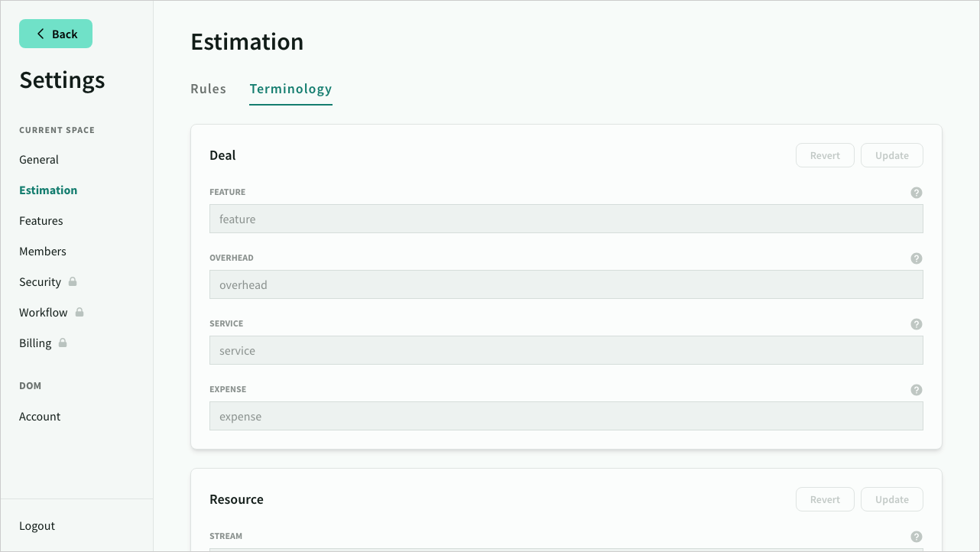
Task: Click the lock icon beside Billing
Action: pyautogui.click(x=64, y=343)
